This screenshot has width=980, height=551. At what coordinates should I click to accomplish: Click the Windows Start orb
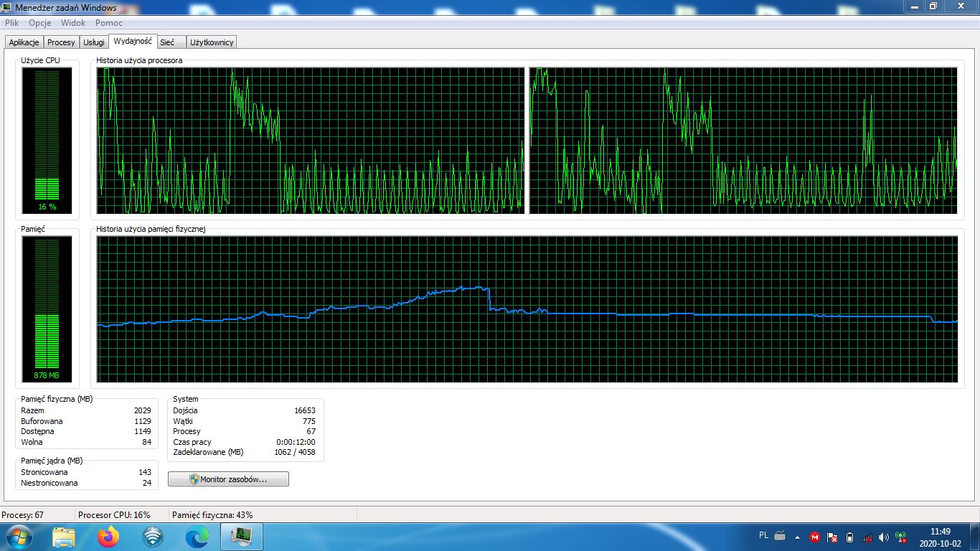pyautogui.click(x=18, y=537)
